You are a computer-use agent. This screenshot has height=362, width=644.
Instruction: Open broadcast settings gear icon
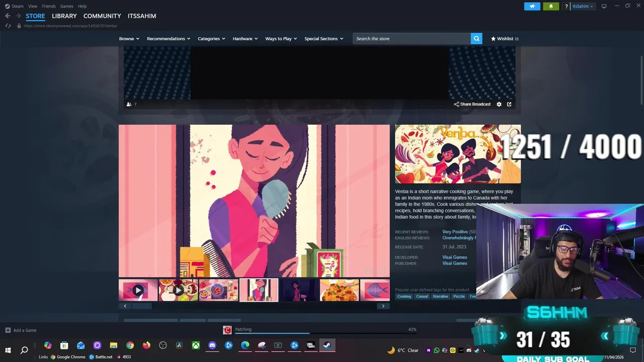(499, 104)
